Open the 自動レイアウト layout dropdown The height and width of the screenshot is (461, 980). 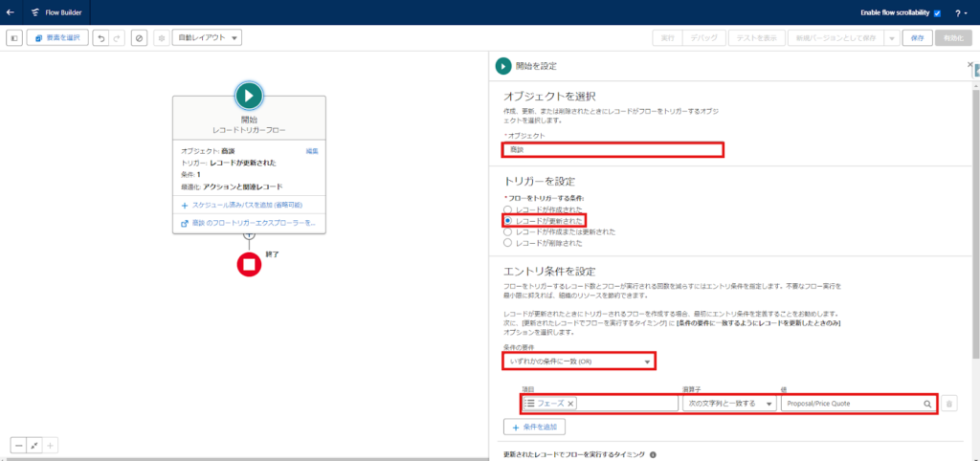point(207,37)
